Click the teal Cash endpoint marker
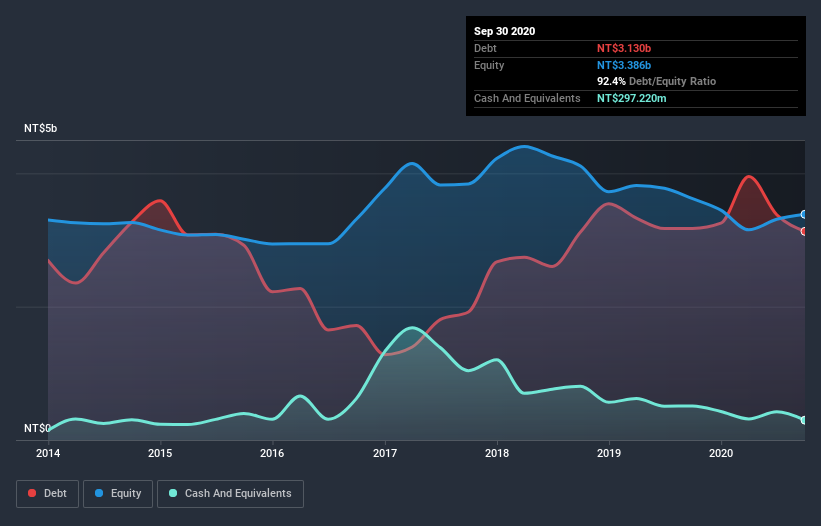 pos(804,420)
